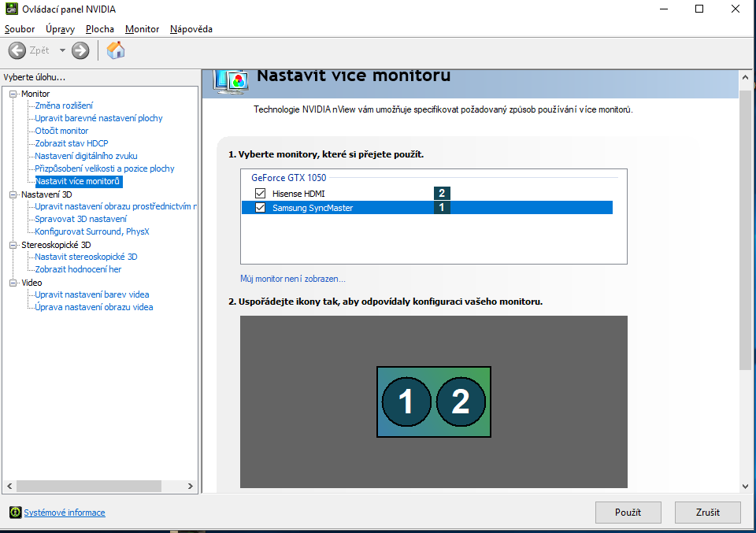The image size is (756, 533).
Task: Open the Plocha menu
Action: pos(100,29)
